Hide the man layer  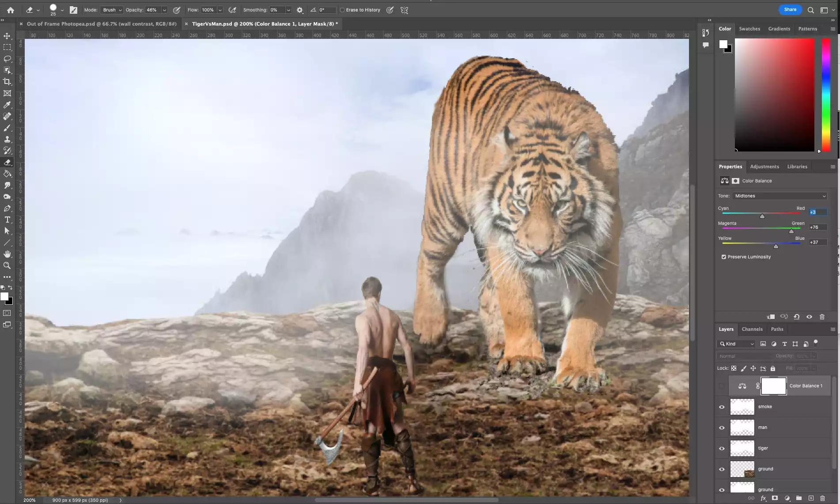pos(722,428)
